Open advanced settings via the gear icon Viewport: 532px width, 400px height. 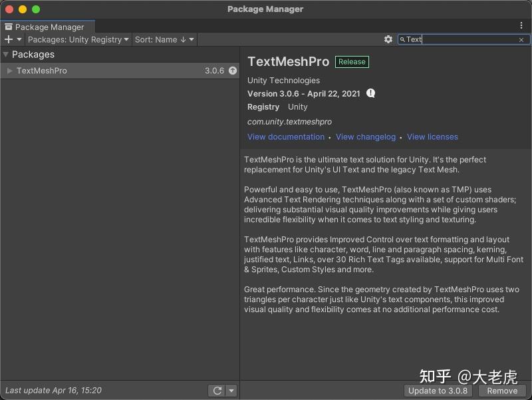click(x=389, y=39)
